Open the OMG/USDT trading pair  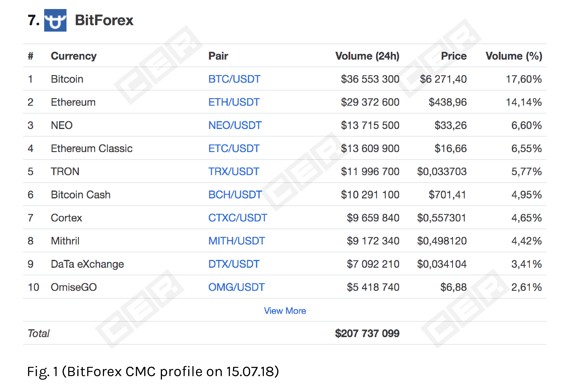point(237,287)
